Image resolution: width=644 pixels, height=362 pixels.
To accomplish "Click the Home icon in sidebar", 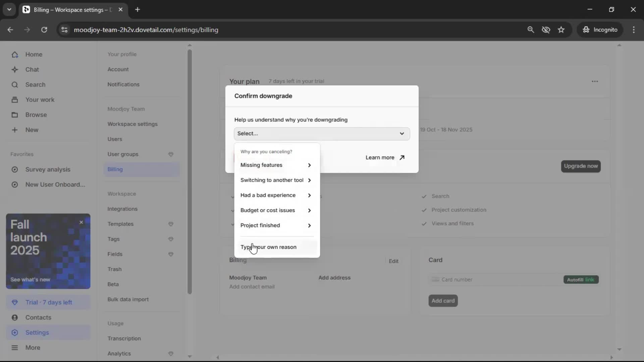I will click(15, 55).
